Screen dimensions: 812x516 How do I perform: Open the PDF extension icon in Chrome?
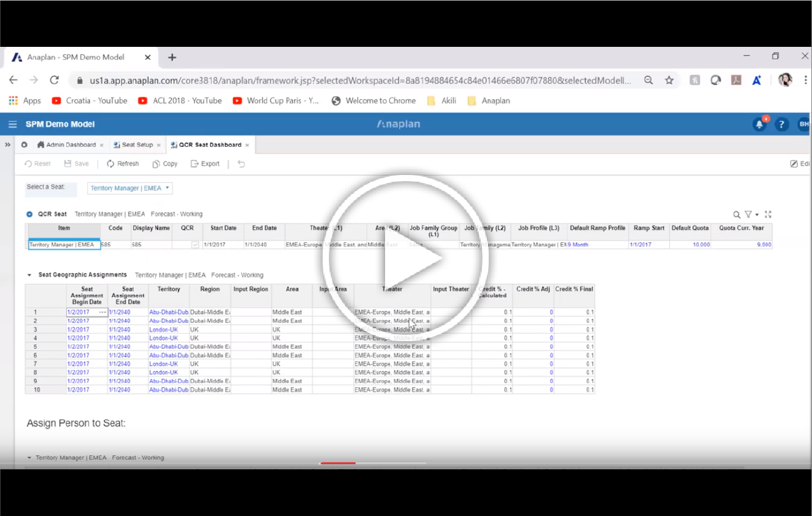point(736,80)
